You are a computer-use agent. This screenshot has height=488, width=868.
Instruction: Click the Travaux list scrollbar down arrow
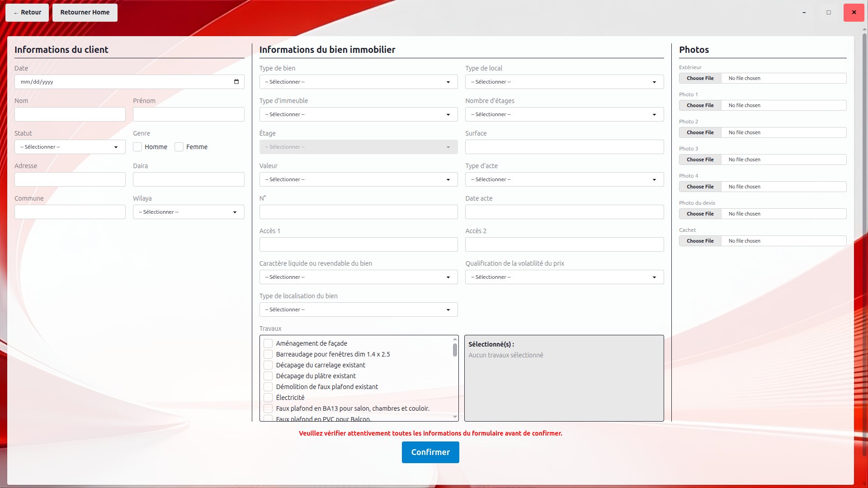pos(455,417)
